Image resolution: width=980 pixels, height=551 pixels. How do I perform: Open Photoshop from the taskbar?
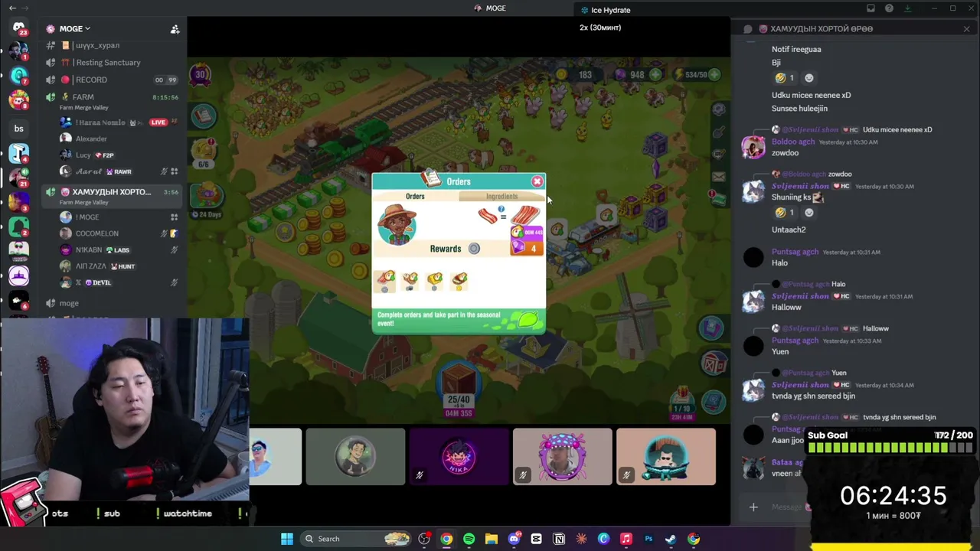click(x=648, y=539)
